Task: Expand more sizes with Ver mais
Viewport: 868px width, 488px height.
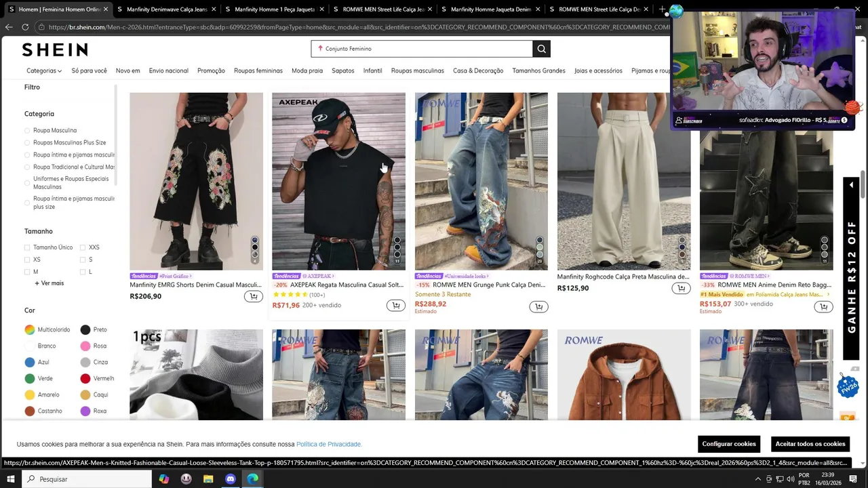Action: pyautogui.click(x=49, y=283)
